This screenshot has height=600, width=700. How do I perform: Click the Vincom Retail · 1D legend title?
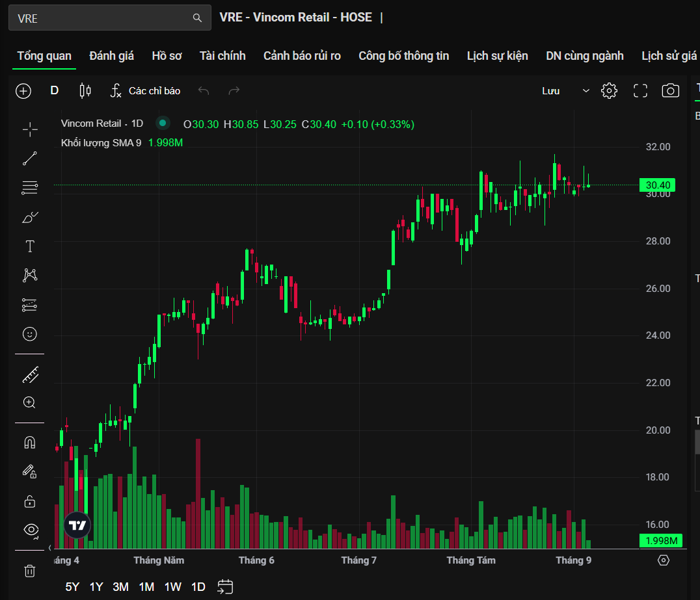click(x=101, y=124)
